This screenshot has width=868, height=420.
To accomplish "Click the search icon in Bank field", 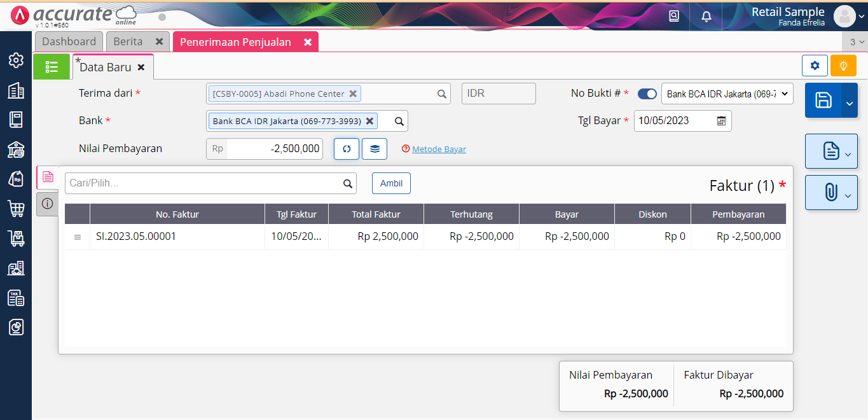I will click(399, 121).
